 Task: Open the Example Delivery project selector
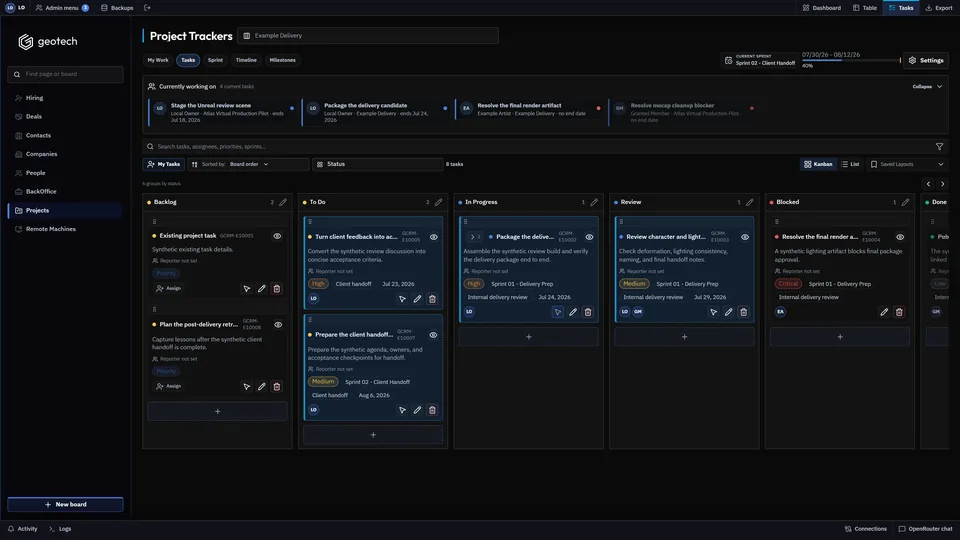point(368,36)
